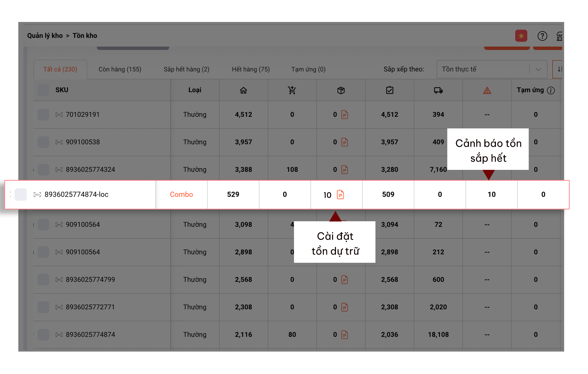Go to Quản lý kho breadcrumb link
The image size is (588, 374).
click(45, 36)
